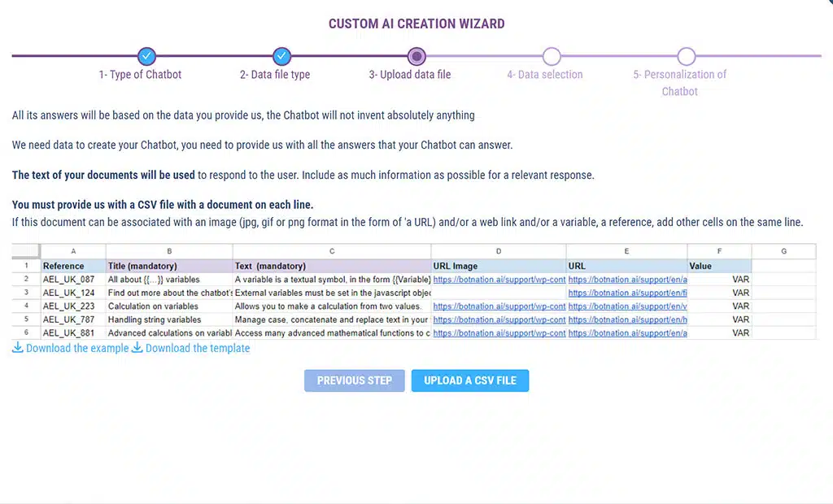Click the example spreadsheet cell 'AEL_UK_223'
This screenshot has width=833, height=504.
(x=68, y=306)
